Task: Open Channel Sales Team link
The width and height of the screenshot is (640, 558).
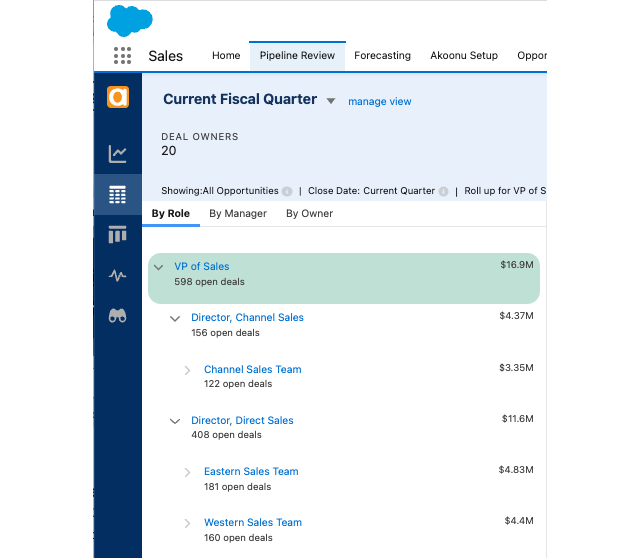Action: pyautogui.click(x=253, y=369)
